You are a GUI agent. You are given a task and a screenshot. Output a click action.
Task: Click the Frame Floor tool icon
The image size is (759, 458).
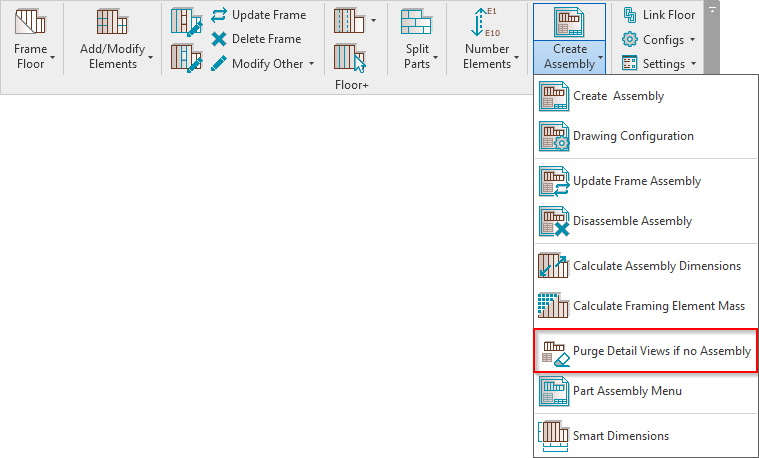coord(30,22)
